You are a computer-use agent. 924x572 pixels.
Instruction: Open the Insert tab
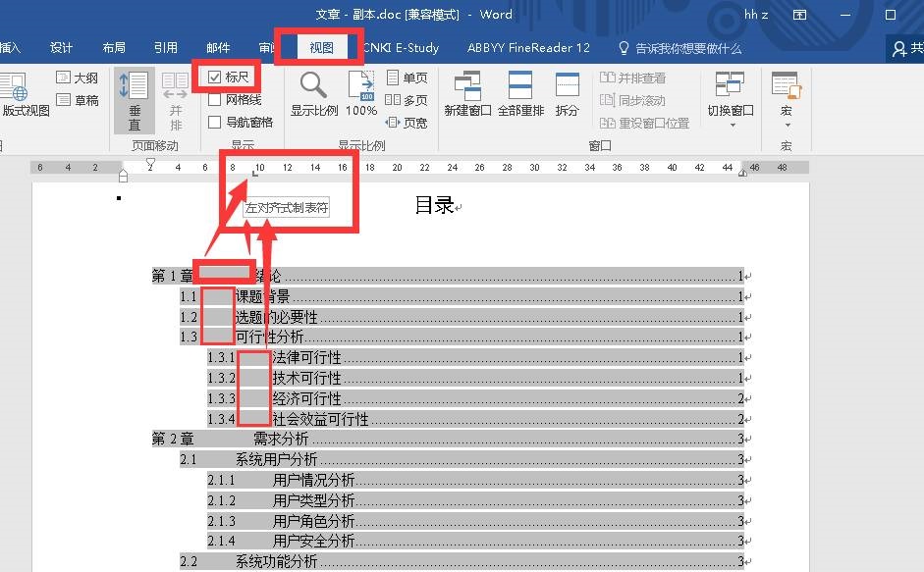click(10, 48)
